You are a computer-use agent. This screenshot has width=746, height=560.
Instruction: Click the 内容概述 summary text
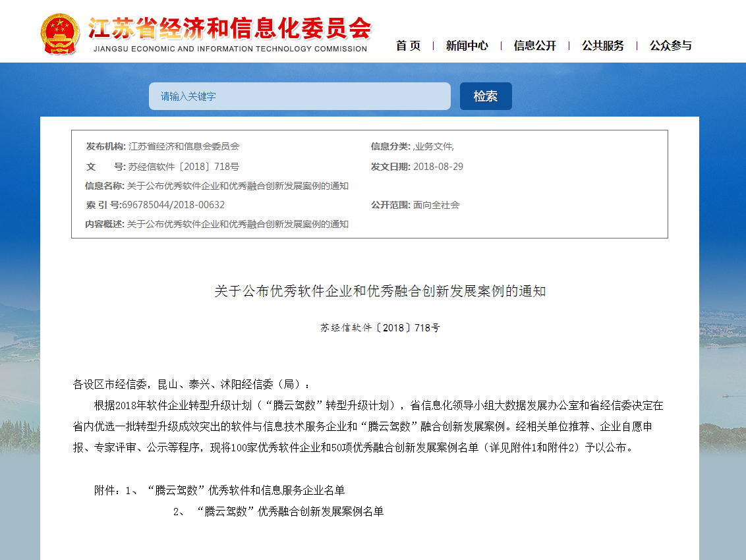coord(237,224)
